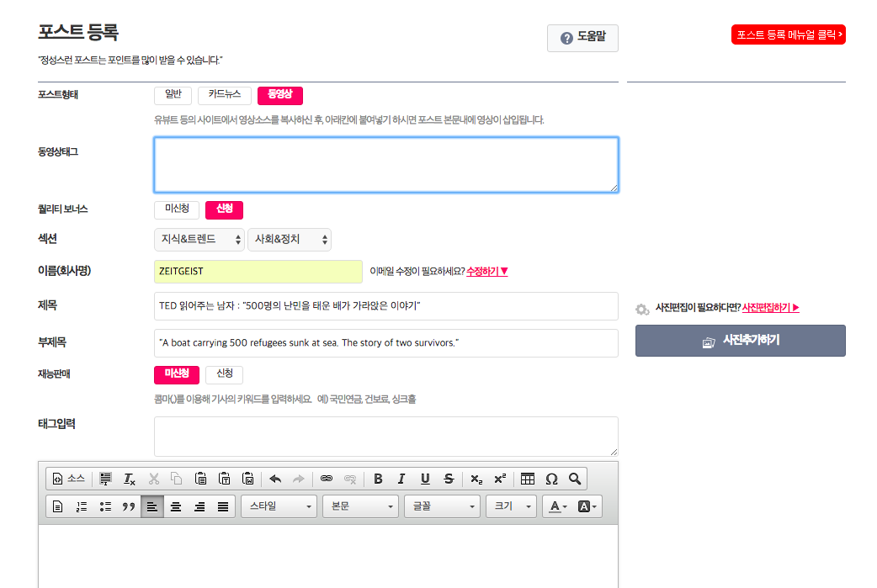
Task: Expand email edit via 수정하기 link
Action: 487,271
